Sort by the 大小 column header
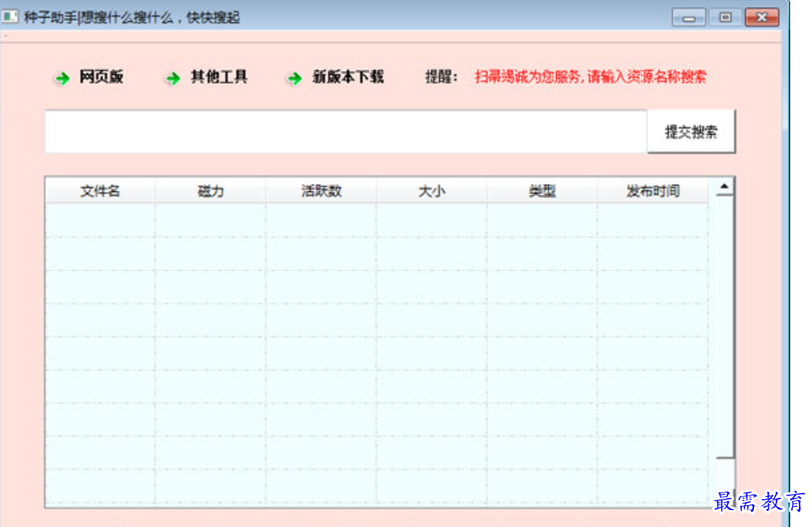The height and width of the screenshot is (527, 812). [432, 191]
